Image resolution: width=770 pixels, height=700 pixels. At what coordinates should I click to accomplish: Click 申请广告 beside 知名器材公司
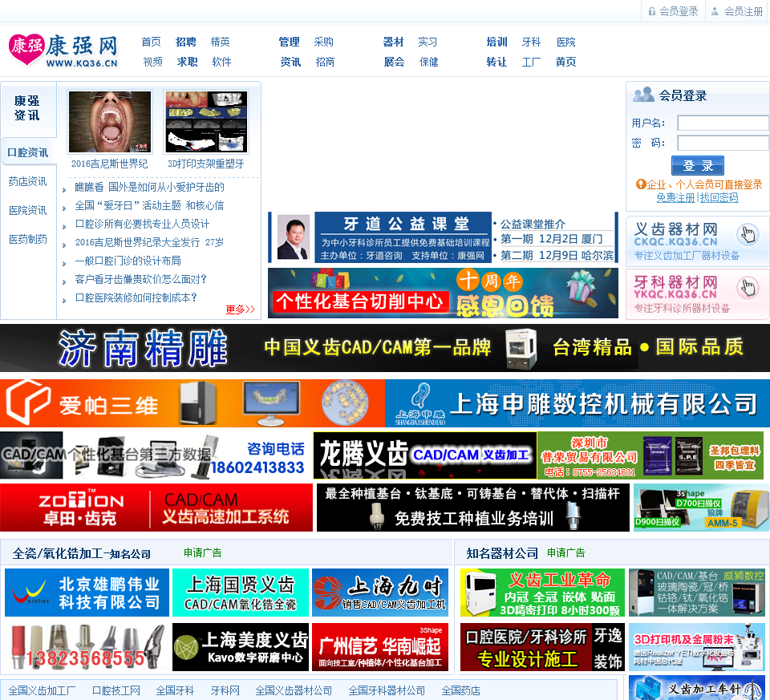[x=566, y=552]
